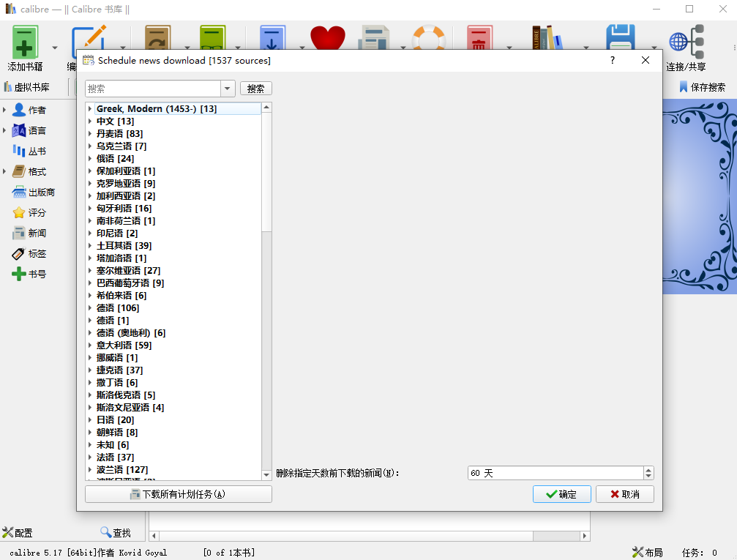Click the Convert books toolbar icon

pyautogui.click(x=157, y=37)
